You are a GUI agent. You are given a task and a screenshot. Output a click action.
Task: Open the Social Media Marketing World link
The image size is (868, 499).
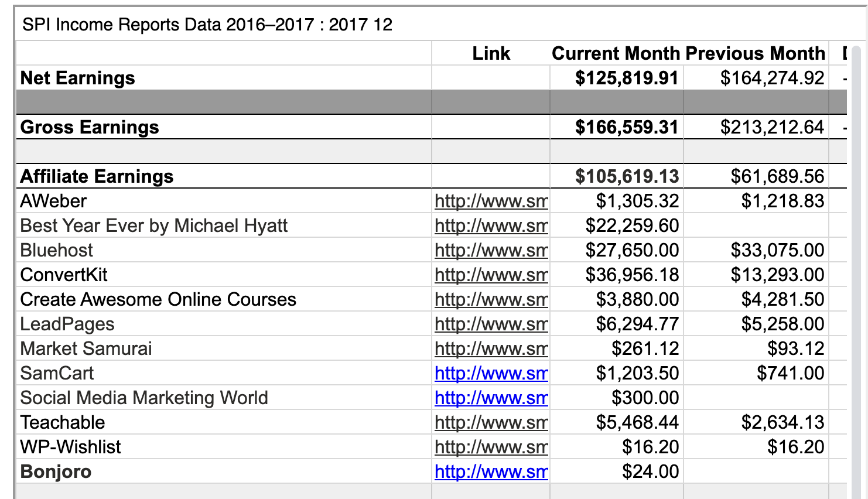click(x=491, y=398)
